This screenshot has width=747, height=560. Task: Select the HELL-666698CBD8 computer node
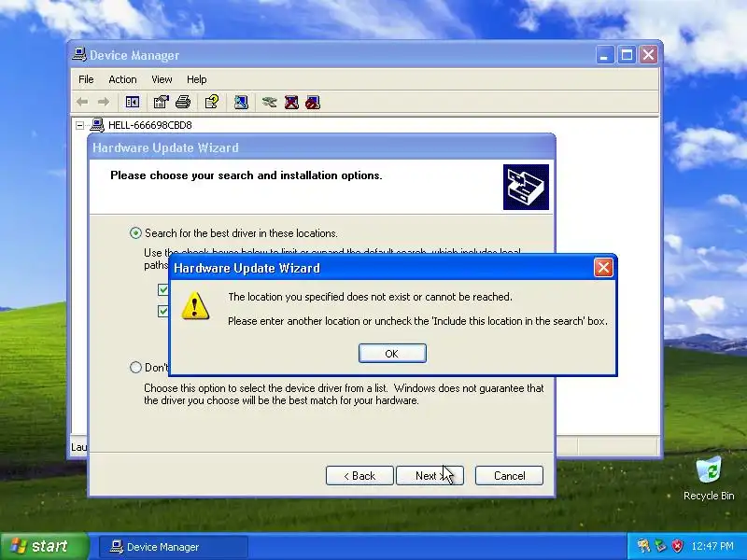pos(150,125)
